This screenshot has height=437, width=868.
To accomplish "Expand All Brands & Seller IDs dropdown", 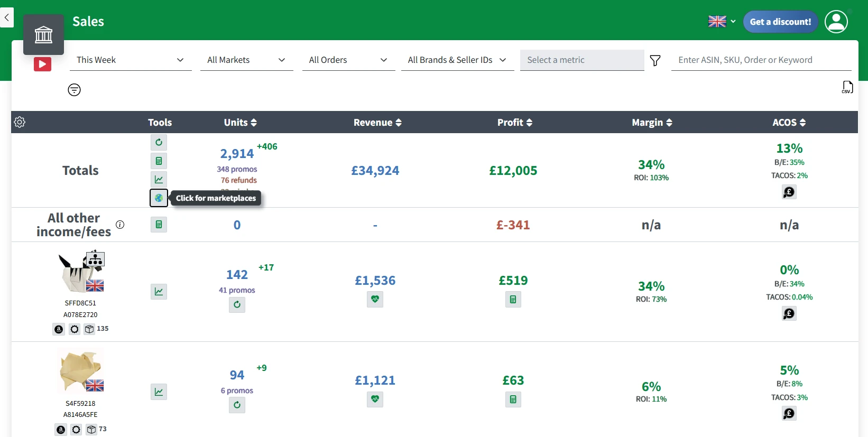I will [x=458, y=60].
